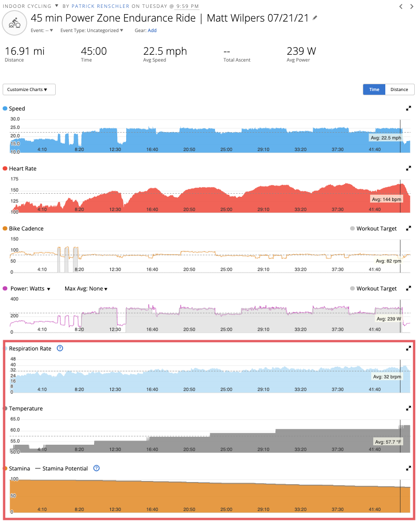Toggle Power chart Workout Target overlay
The width and height of the screenshot is (420, 531).
pos(373,288)
